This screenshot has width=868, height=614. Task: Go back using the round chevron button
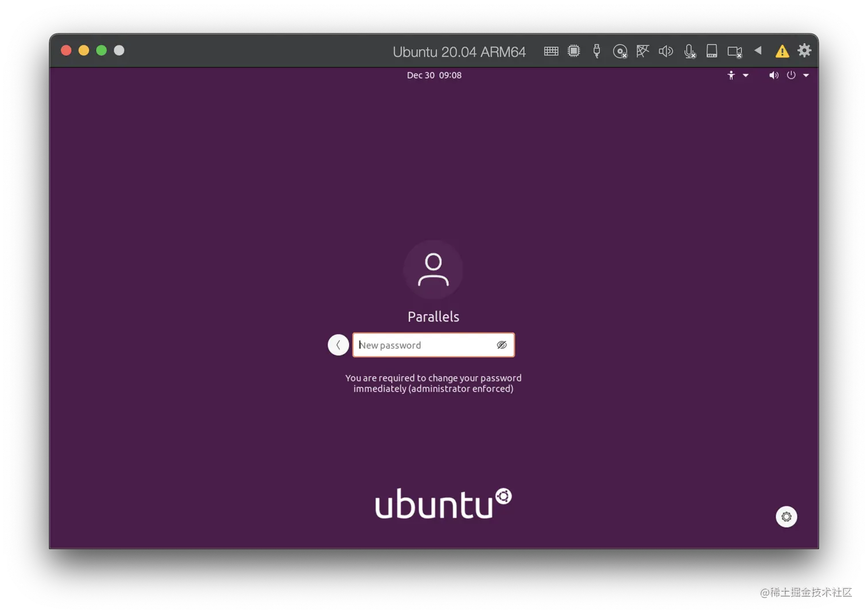point(338,345)
